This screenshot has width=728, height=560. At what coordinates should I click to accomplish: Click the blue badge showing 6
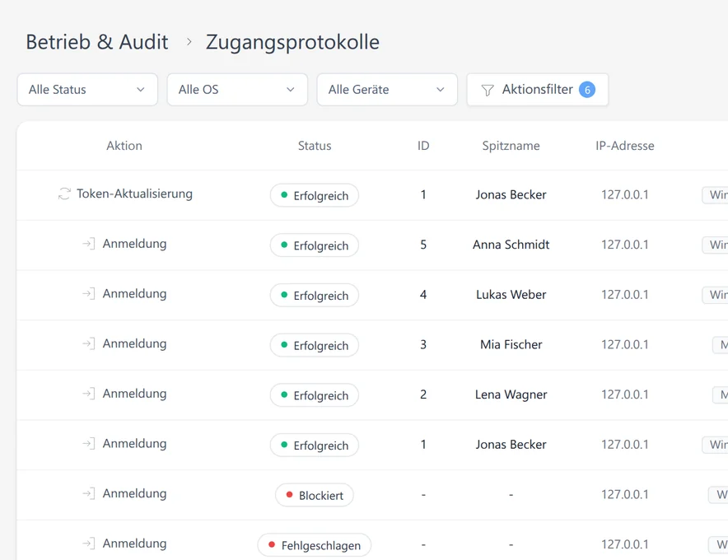pyautogui.click(x=587, y=90)
